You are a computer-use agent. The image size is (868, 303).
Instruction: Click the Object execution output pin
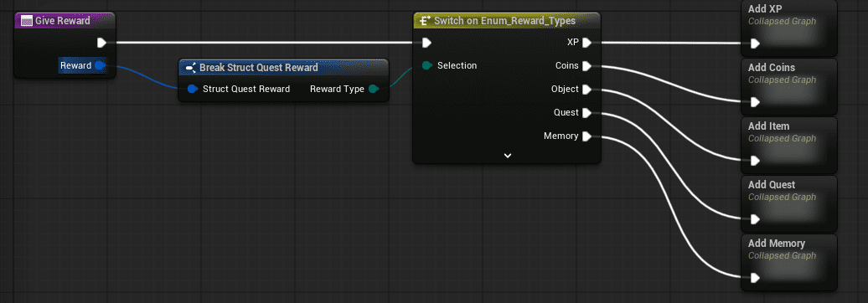click(586, 90)
